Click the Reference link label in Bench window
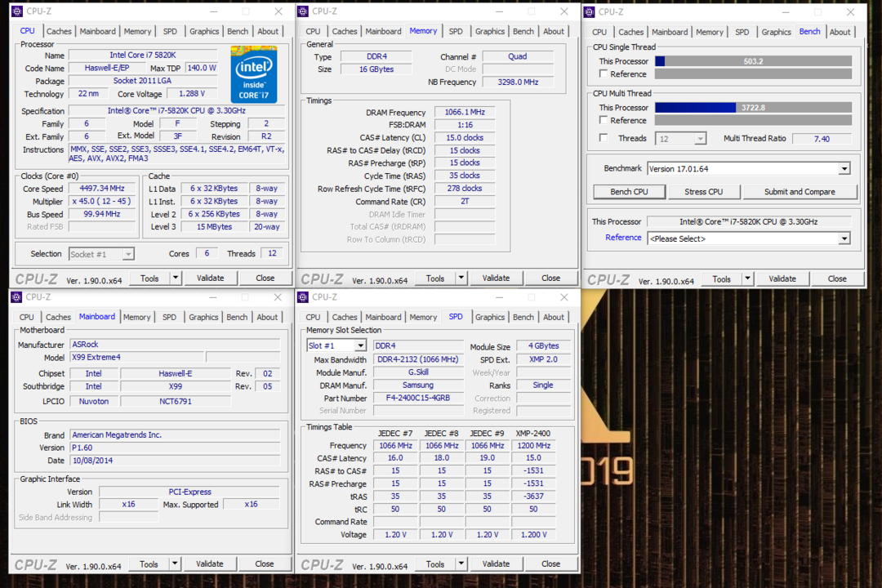 tap(623, 238)
